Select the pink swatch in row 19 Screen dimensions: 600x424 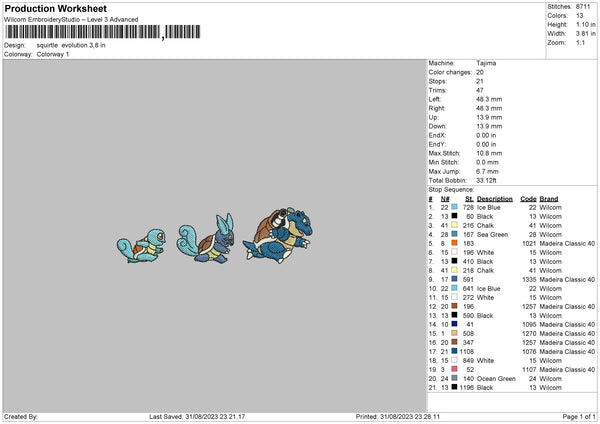[x=454, y=369]
